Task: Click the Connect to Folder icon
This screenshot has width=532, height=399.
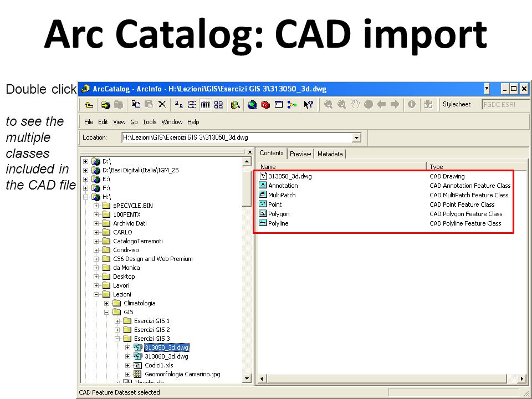Action: point(105,105)
